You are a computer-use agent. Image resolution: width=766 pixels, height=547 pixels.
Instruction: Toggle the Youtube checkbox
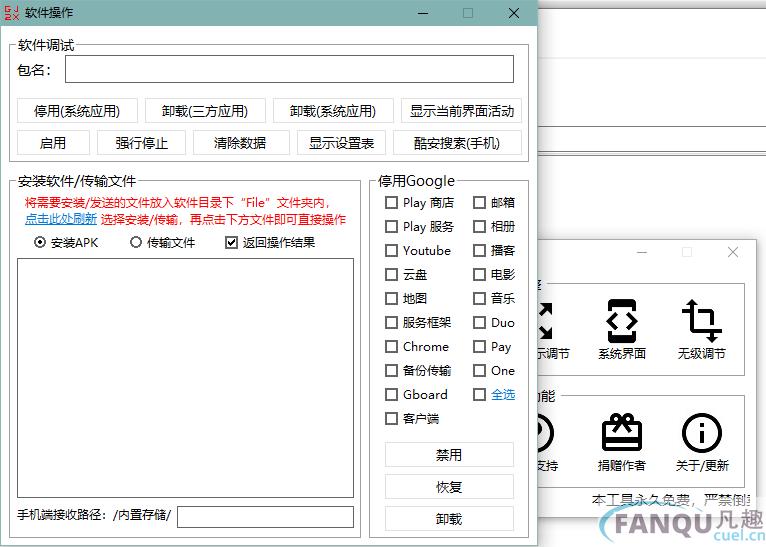(391, 250)
